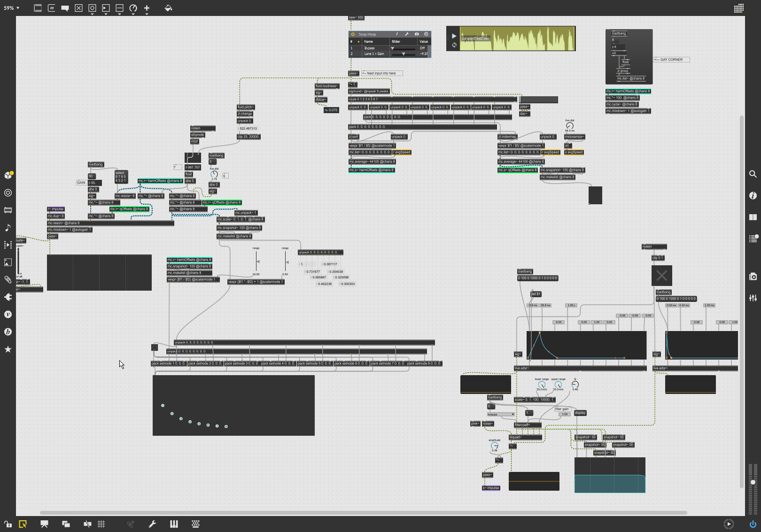Viewport: 761px width, 532px height.
Task: Toggle the patcher lock icon
Action: click(8, 524)
